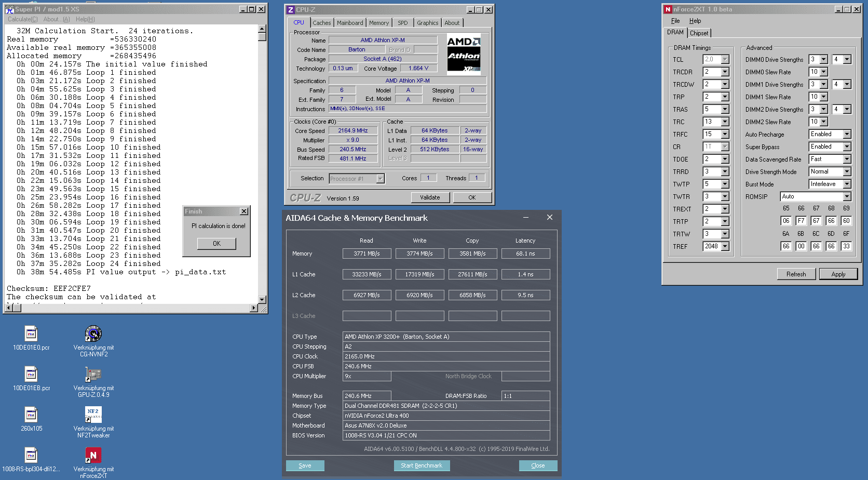
Task: Click OK in the Finish dialog
Action: [x=216, y=244]
